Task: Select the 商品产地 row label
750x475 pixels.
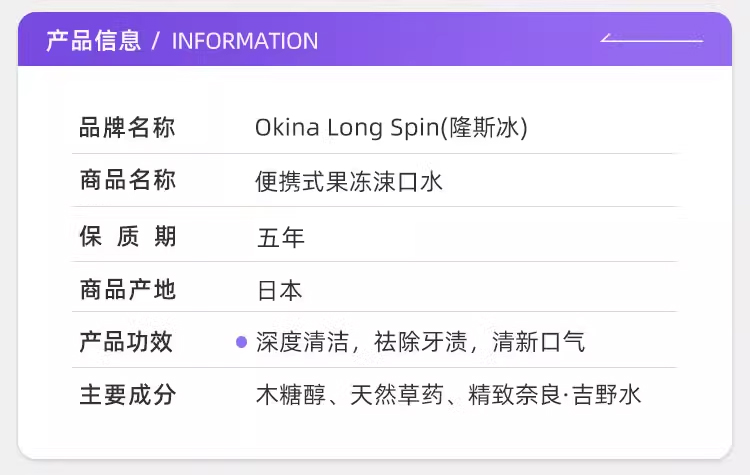Action: pyautogui.click(x=128, y=290)
